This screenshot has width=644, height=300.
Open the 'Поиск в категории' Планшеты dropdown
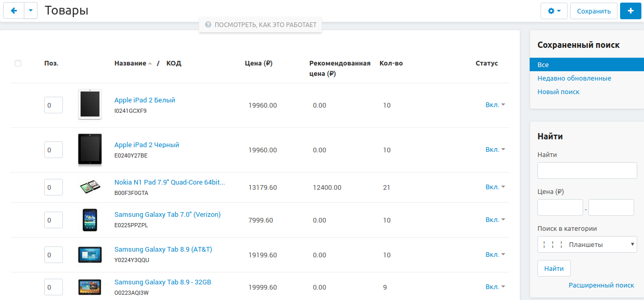click(x=587, y=244)
